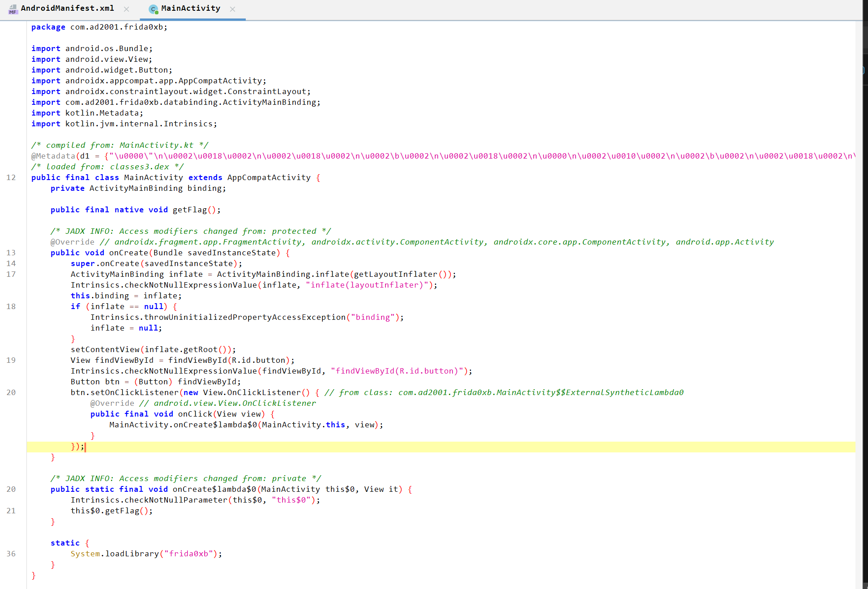Click the @Metadata annotation

53,156
